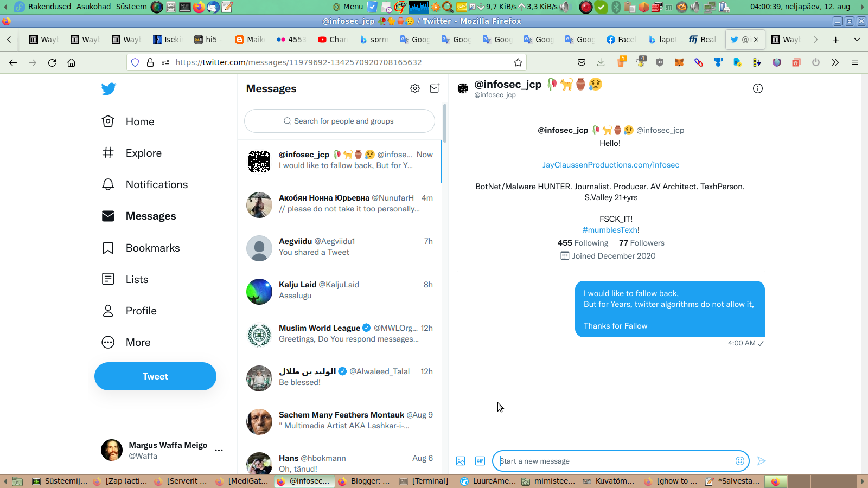Switch to the hi5 browser tab

click(208, 40)
